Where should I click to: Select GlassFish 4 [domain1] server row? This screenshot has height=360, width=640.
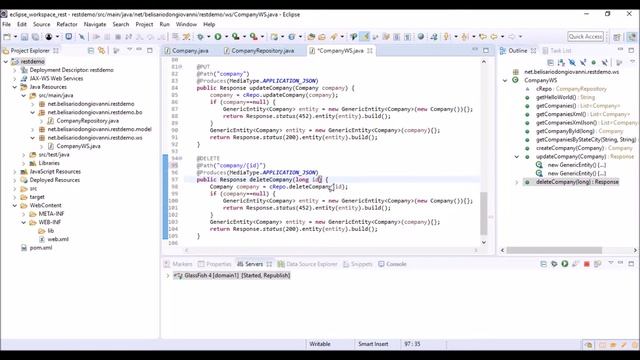pyautogui.click(x=232, y=276)
